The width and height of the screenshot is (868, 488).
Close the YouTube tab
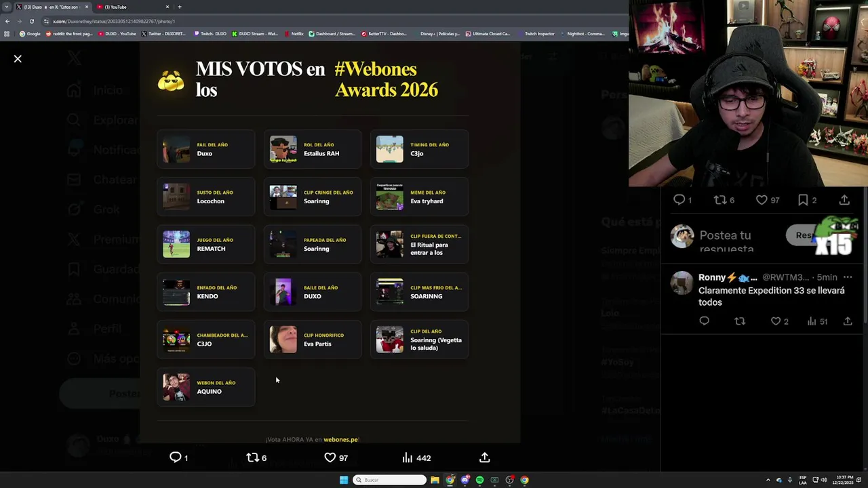pos(167,7)
